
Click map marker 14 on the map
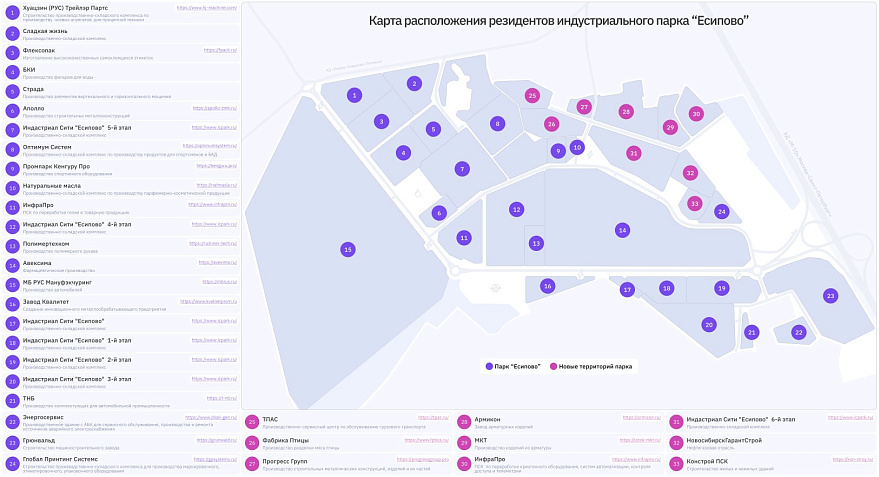pos(622,230)
